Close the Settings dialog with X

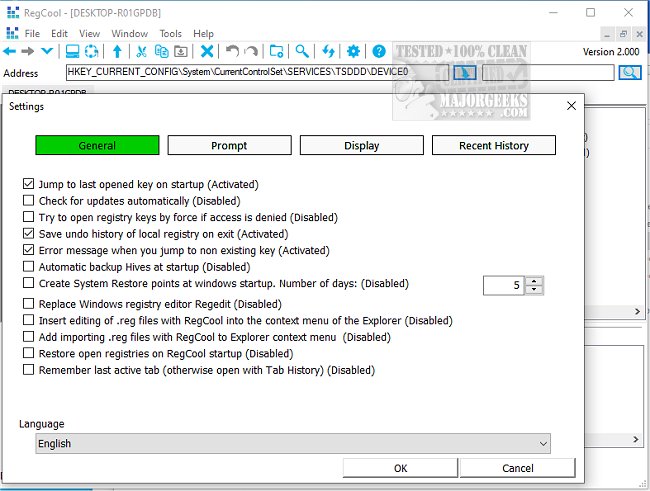click(x=571, y=106)
